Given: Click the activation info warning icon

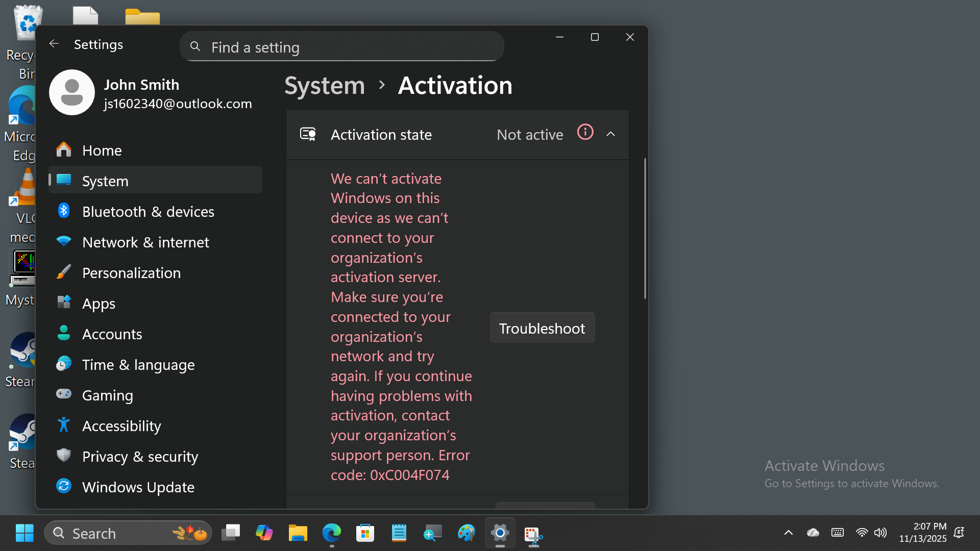Looking at the screenshot, I should click(x=585, y=132).
